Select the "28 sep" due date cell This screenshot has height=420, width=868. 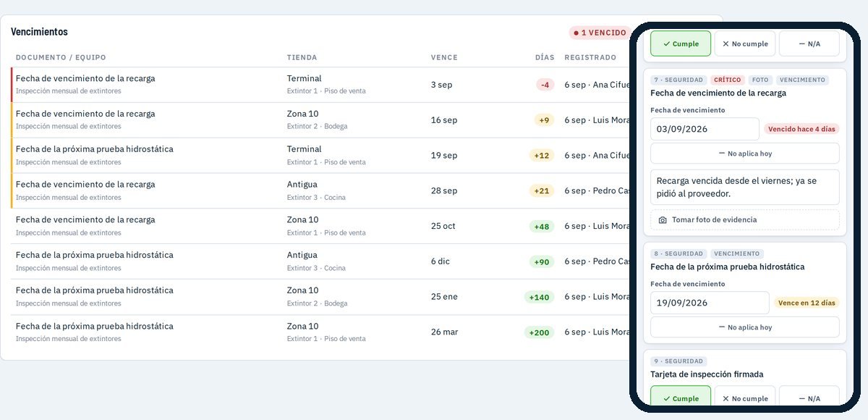pos(444,191)
